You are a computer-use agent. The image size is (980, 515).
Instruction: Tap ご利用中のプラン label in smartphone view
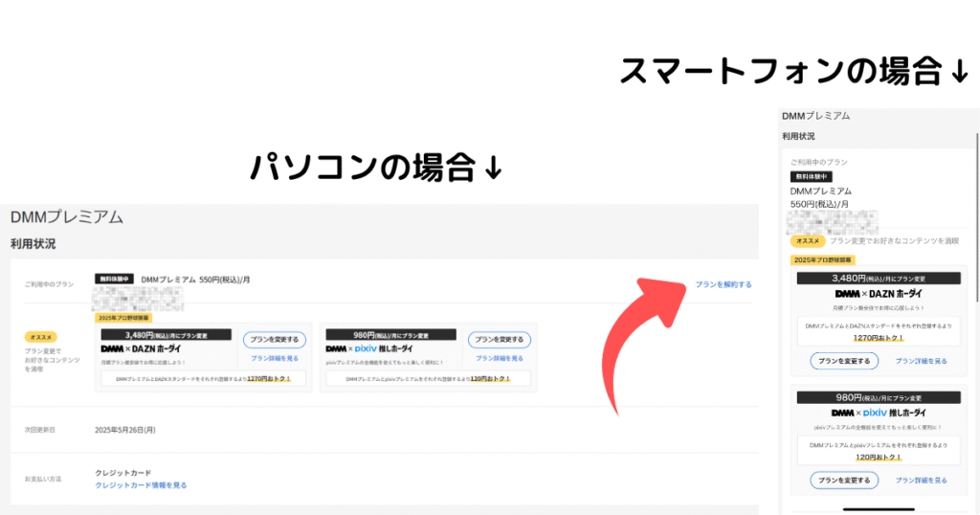click(819, 163)
